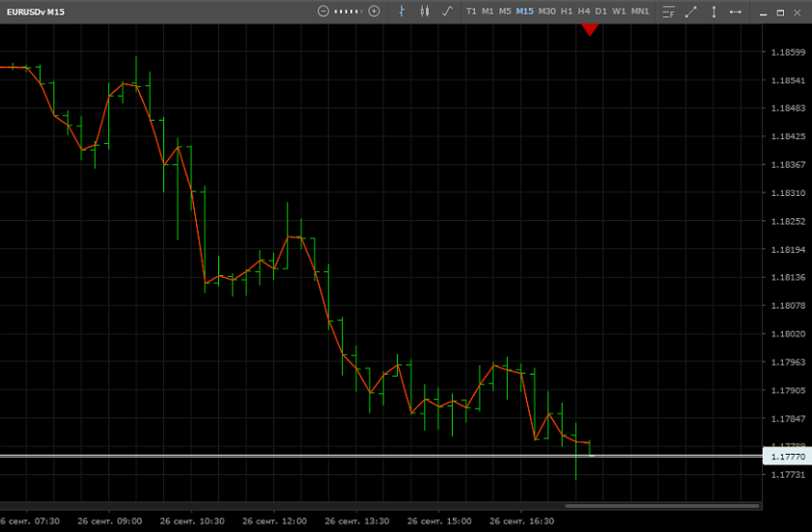Adjust the chart zoom level slider
This screenshot has width=812, height=532.
pyautogui.click(x=349, y=12)
